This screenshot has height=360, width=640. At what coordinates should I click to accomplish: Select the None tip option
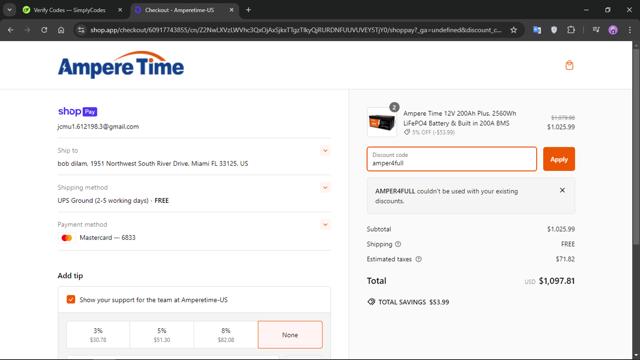click(x=290, y=334)
